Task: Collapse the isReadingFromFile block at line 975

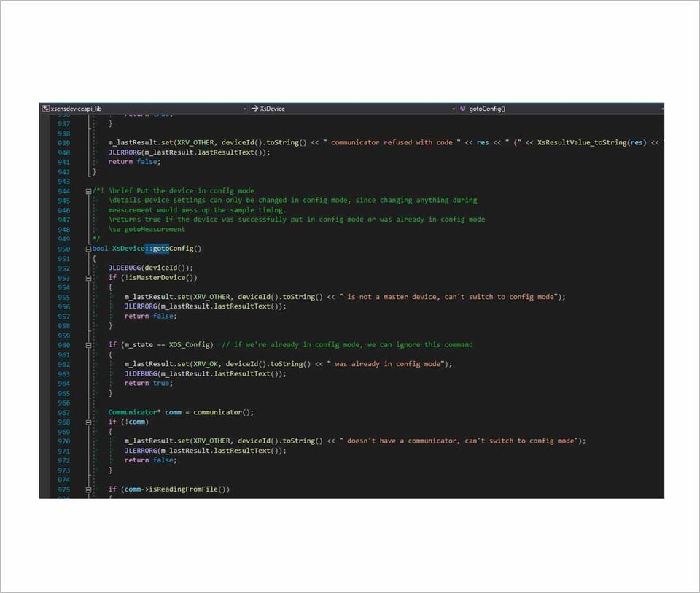Action: coord(87,489)
